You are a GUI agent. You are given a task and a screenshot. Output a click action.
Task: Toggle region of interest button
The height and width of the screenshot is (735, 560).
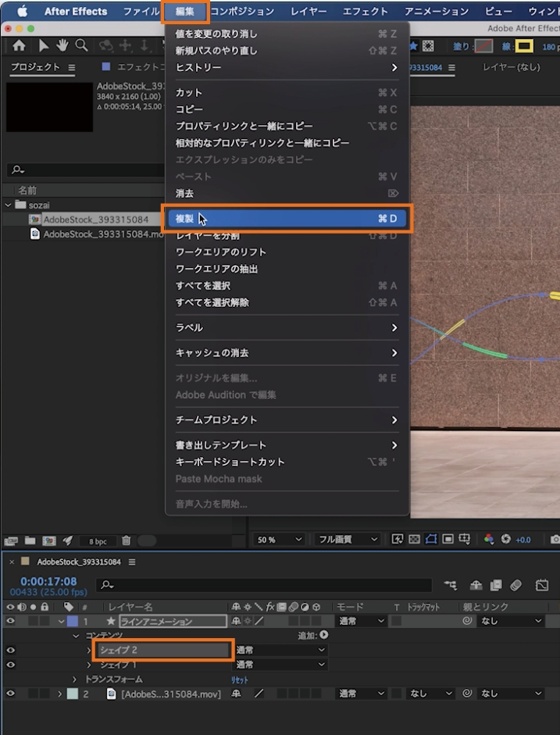448,539
